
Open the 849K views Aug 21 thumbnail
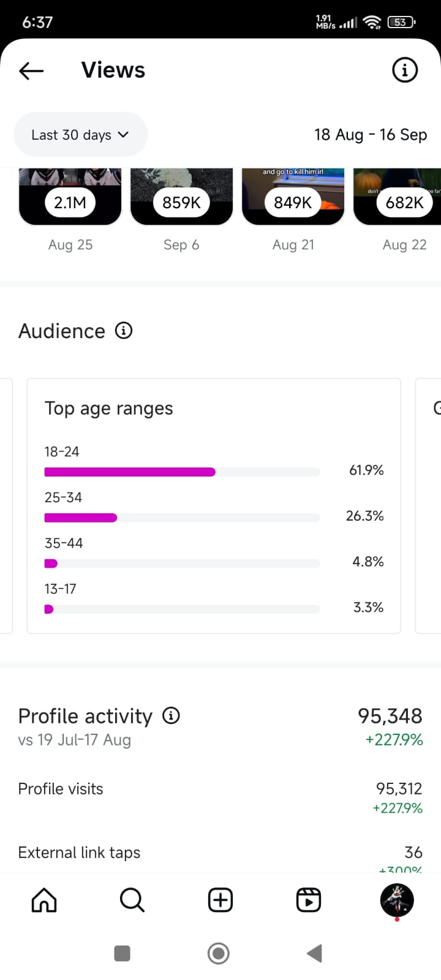pos(293,197)
